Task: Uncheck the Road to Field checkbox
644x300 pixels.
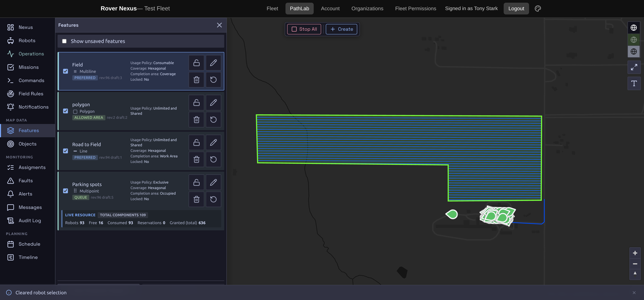Action: pyautogui.click(x=65, y=151)
